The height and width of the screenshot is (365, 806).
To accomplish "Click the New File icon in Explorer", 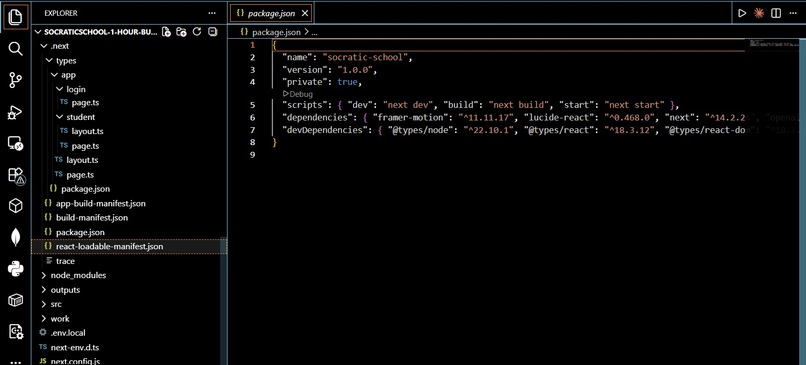I will (166, 32).
